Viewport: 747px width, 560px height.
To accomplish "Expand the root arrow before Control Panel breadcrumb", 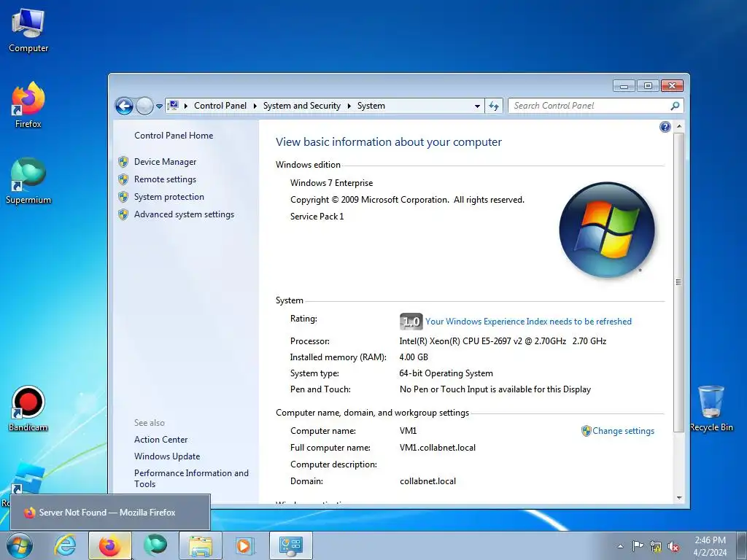I will point(186,106).
